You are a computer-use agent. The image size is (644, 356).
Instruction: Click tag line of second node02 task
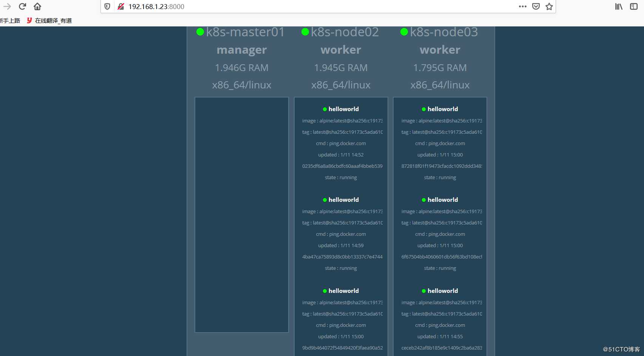[343, 223]
